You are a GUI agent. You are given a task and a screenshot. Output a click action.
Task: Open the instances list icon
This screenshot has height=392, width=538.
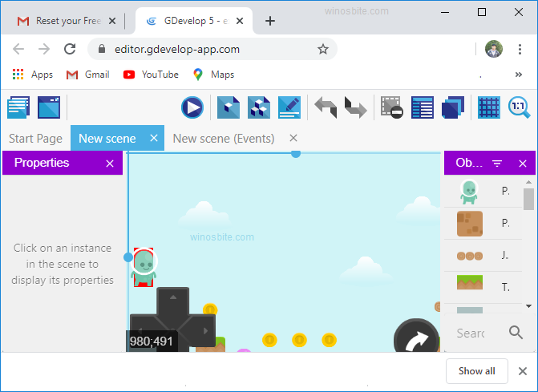pos(423,107)
